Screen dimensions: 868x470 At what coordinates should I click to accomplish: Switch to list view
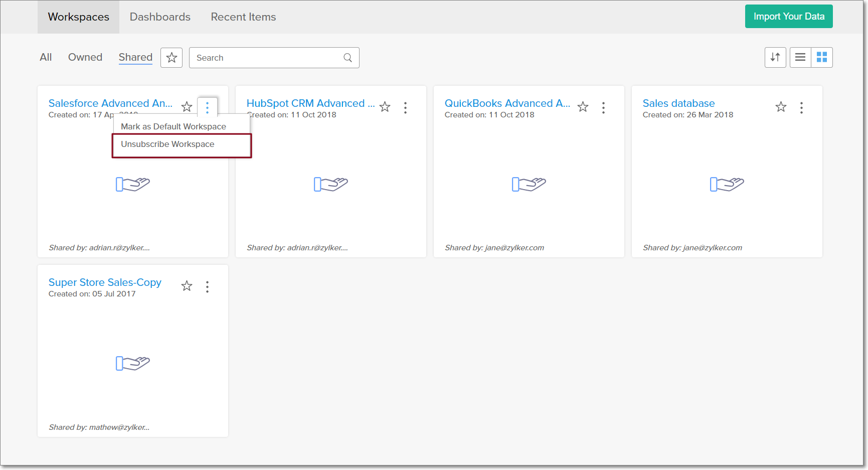pos(800,57)
